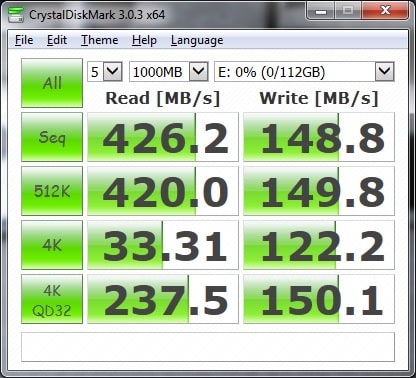Select the Seq read result 426.2

click(163, 137)
